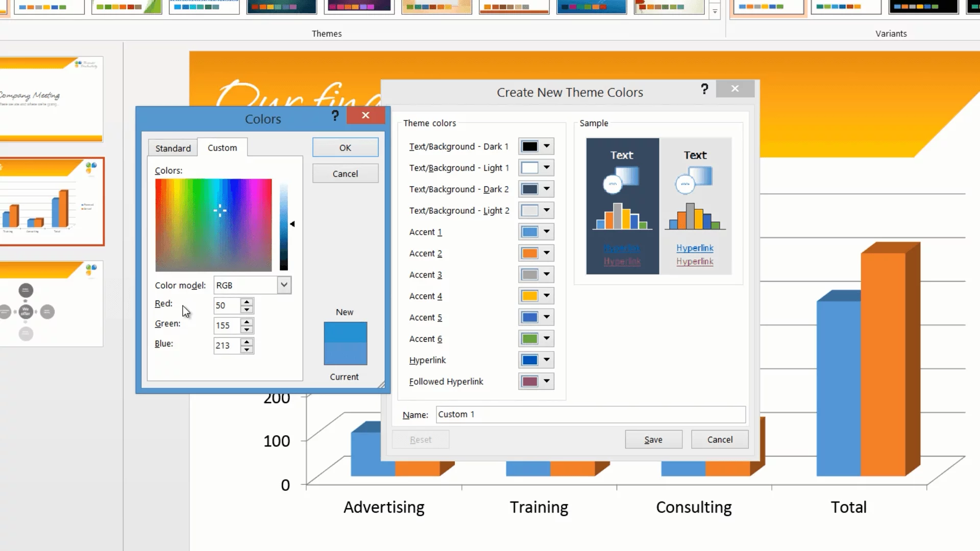Screen dimensions: 980x551
Task: Expand Hyperlink color dropdown
Action: (547, 360)
